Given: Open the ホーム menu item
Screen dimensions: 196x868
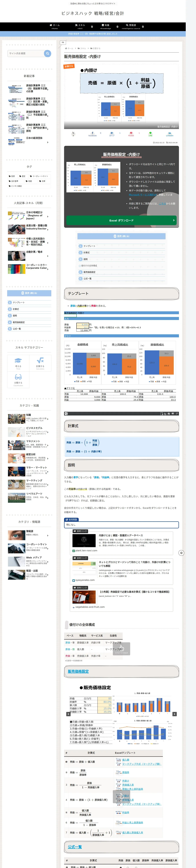Looking at the screenshot, I should point(55,26).
